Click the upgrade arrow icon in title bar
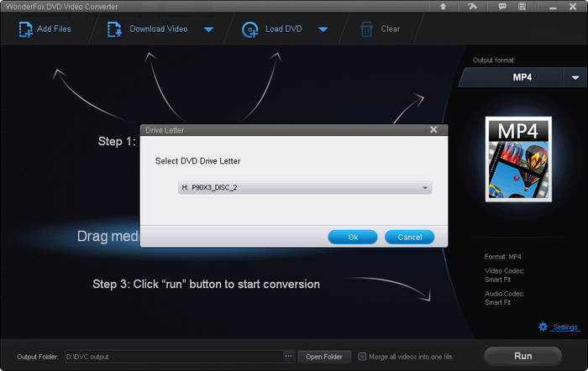The image size is (588, 371). tap(443, 7)
